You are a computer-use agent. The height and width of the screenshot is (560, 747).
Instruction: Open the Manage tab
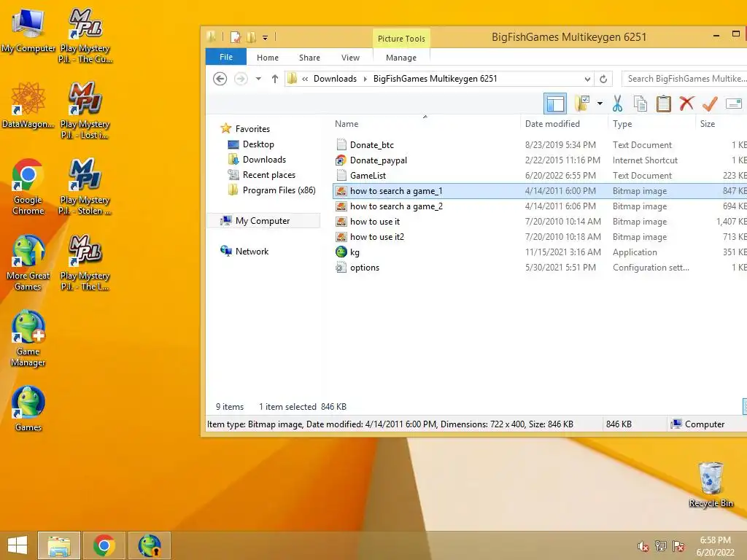(x=401, y=57)
